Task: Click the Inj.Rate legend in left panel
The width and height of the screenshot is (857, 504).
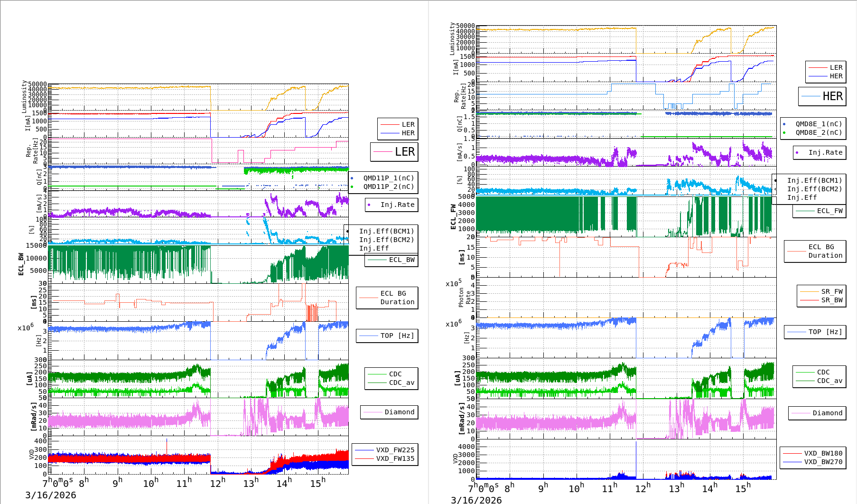Action: click(391, 205)
